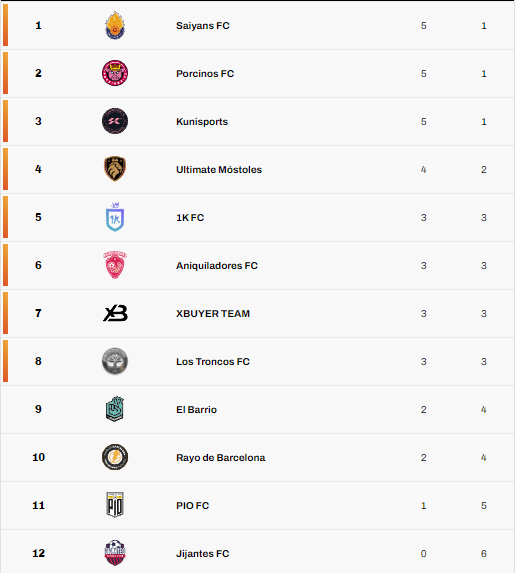Click the Rayo de Barcelona name
This screenshot has width=515, height=573.
pyautogui.click(x=221, y=458)
